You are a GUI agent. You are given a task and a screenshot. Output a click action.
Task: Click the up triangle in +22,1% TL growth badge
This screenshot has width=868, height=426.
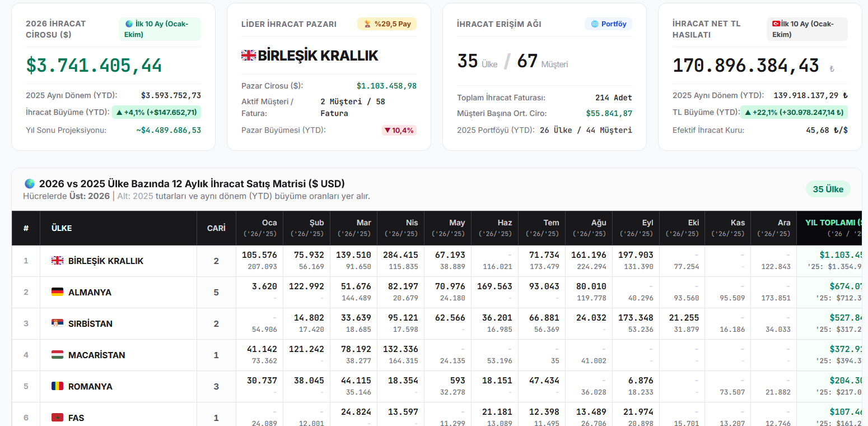pos(748,113)
